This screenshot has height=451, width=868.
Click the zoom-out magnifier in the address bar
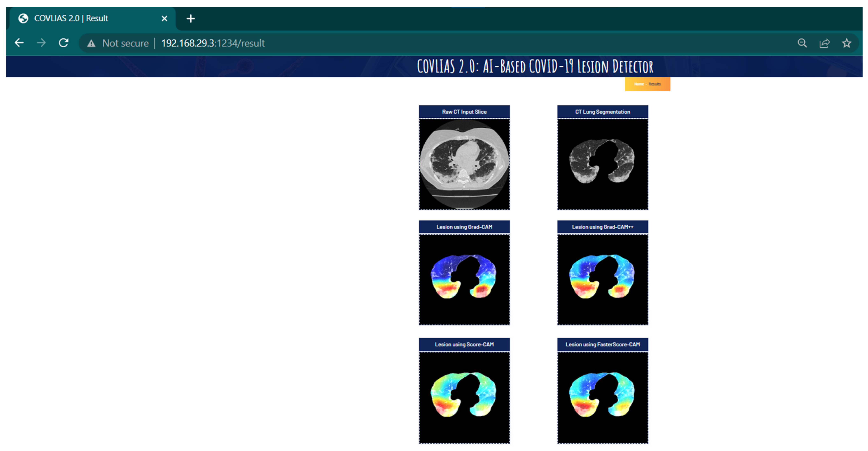click(802, 43)
